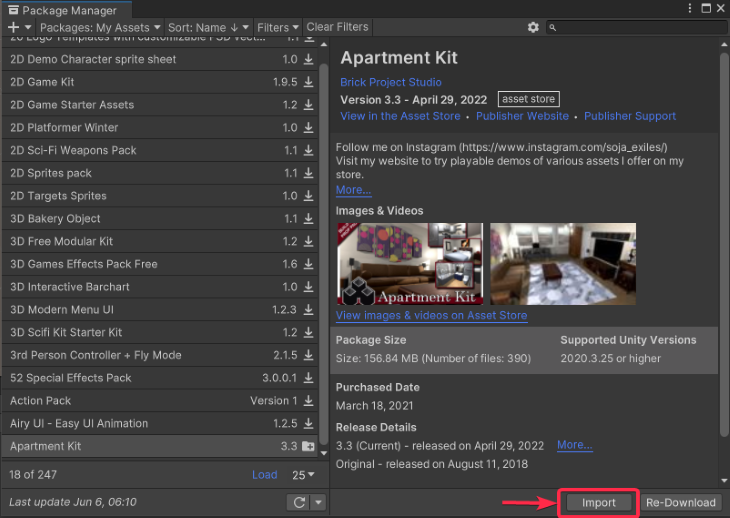Select 2D Platformer Winter in list
Viewport: 730px width, 518px height.
click(160, 128)
